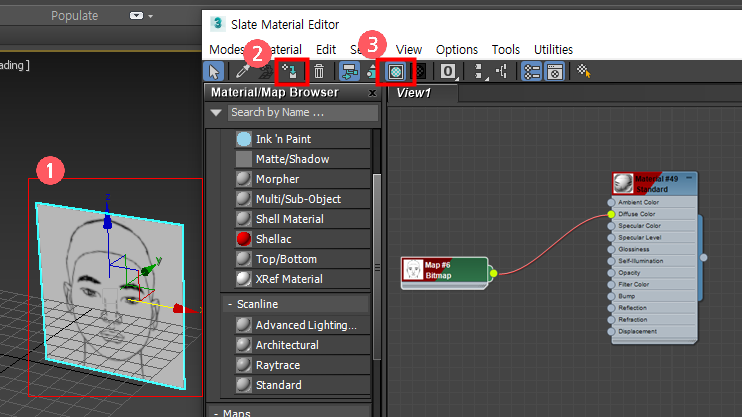Click the Select by Material icon

point(583,71)
